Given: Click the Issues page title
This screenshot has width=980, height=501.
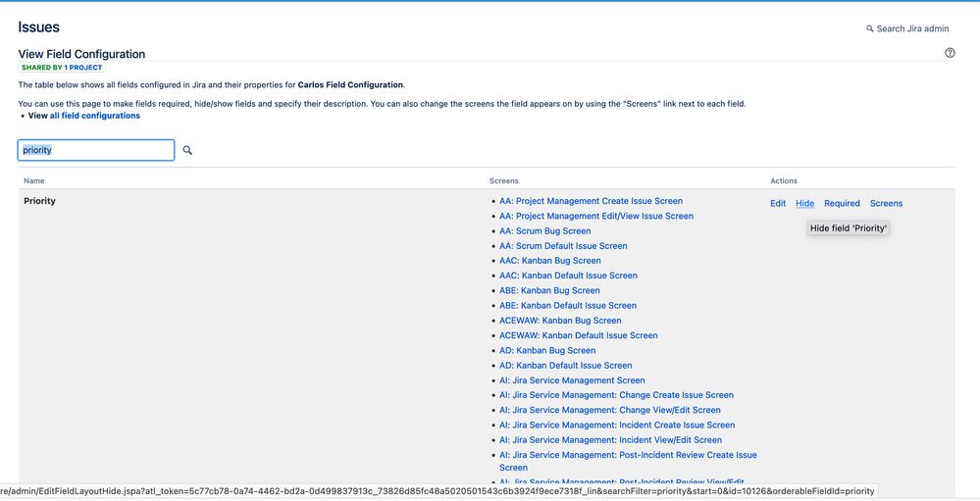Looking at the screenshot, I should [39, 27].
